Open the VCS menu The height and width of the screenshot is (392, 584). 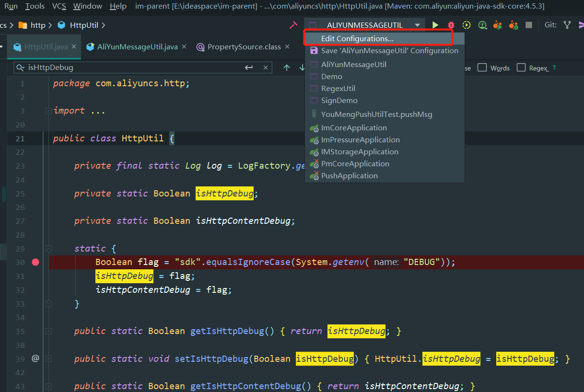click(x=58, y=6)
